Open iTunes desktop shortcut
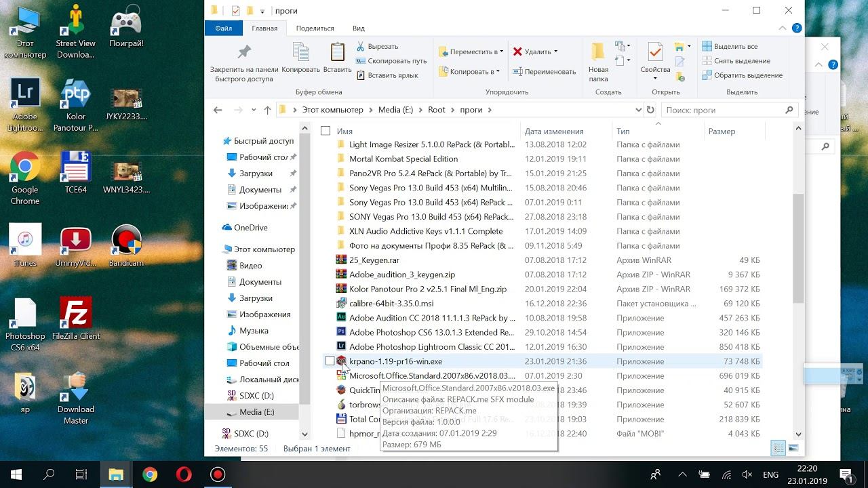The image size is (868, 488). 25,245
